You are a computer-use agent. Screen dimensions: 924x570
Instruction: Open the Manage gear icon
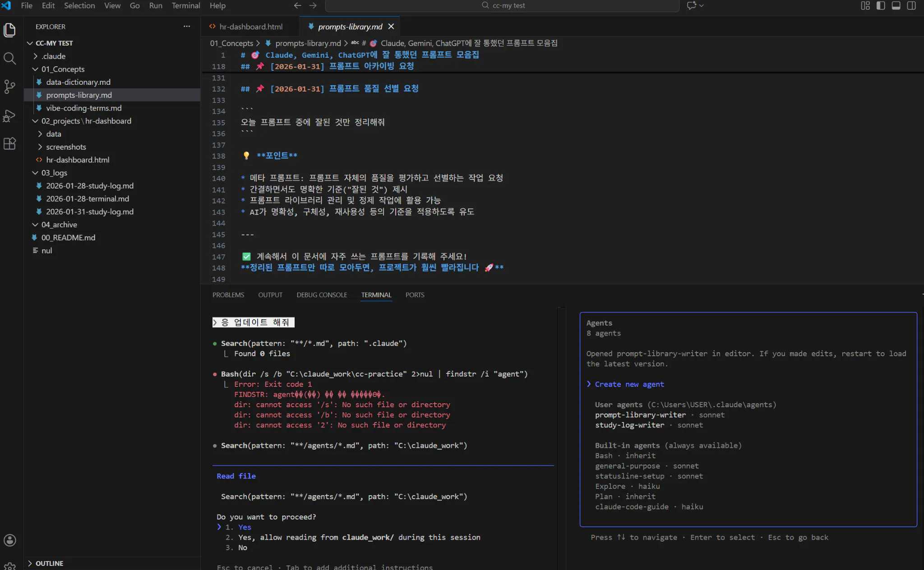point(9,565)
